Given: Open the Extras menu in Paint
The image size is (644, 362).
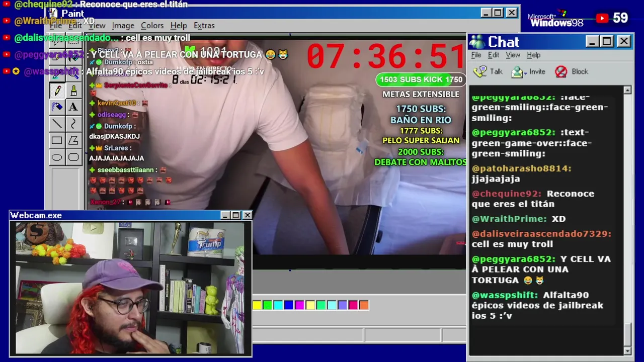Looking at the screenshot, I should click(x=204, y=26).
